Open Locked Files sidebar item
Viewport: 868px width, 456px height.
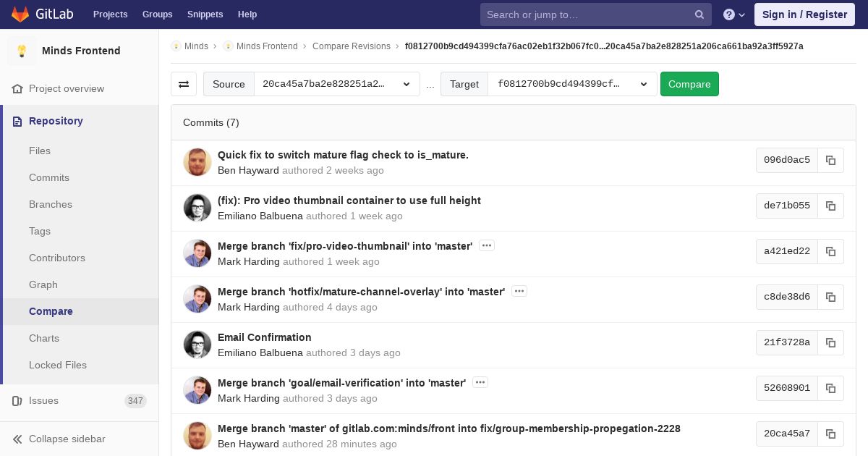pyautogui.click(x=58, y=365)
